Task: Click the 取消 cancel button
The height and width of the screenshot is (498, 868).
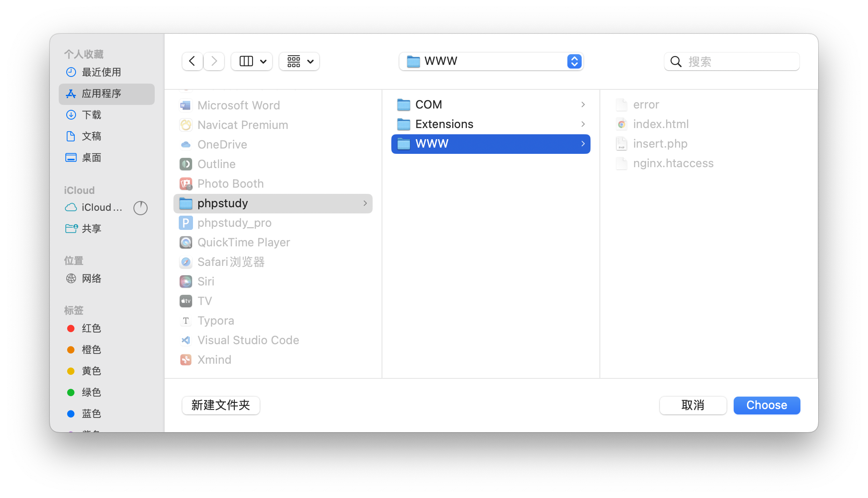Action: (x=692, y=405)
